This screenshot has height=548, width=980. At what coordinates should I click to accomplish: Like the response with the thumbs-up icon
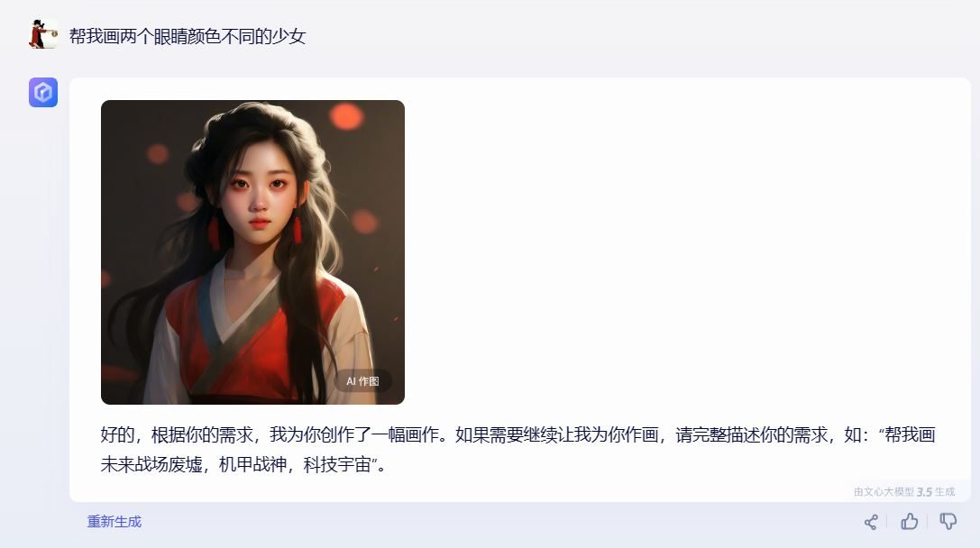point(910,521)
